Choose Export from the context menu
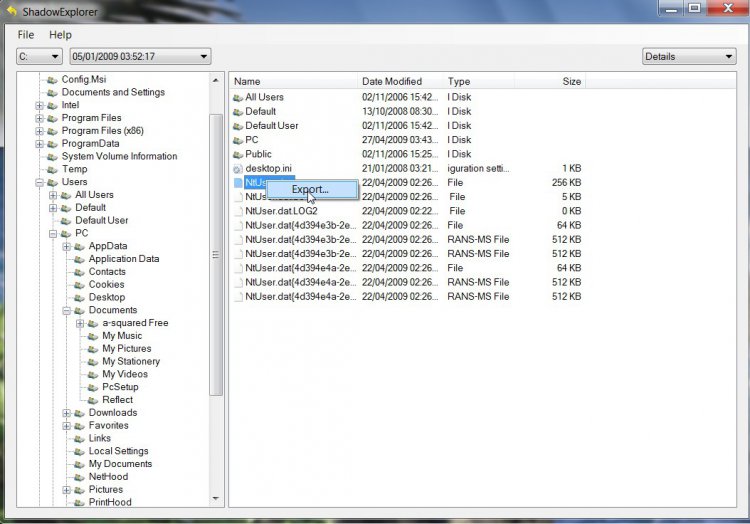The width and height of the screenshot is (750, 524). tap(311, 189)
